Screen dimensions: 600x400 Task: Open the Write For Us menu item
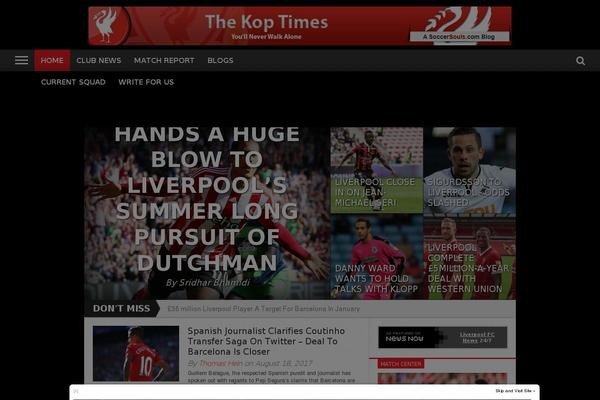(146, 82)
